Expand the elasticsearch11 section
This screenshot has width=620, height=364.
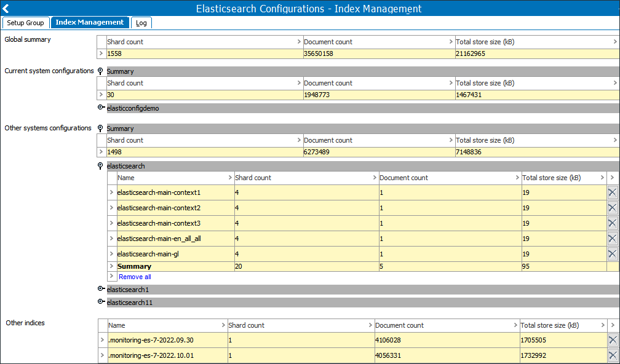[101, 302]
